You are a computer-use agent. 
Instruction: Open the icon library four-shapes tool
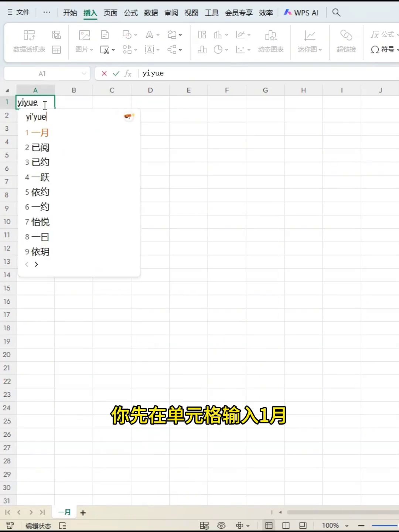(127, 50)
